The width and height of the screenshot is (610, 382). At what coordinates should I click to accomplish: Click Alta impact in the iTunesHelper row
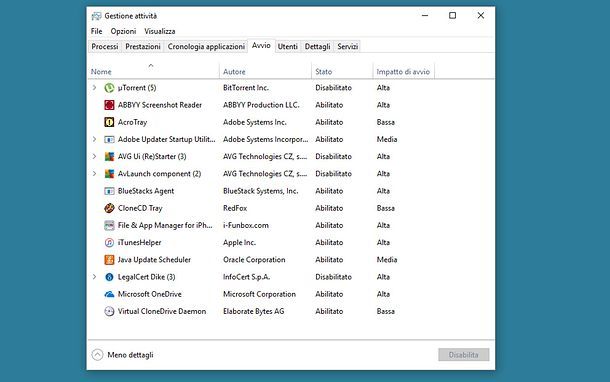[x=383, y=242]
